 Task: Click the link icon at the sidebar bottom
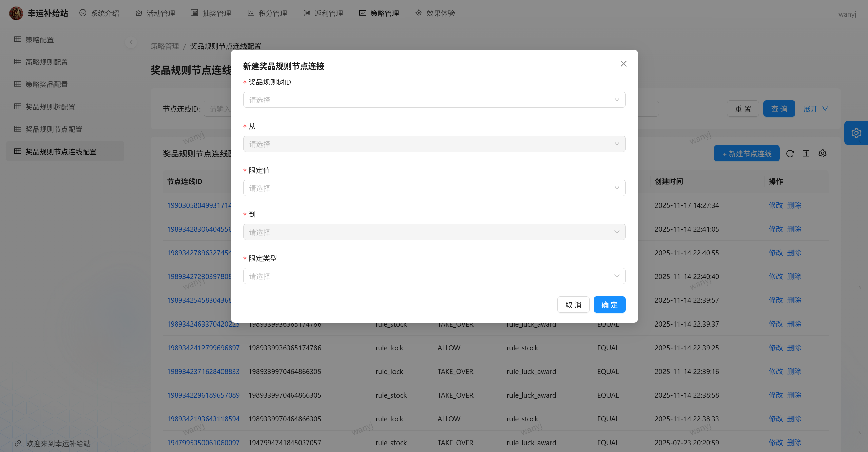(18, 443)
